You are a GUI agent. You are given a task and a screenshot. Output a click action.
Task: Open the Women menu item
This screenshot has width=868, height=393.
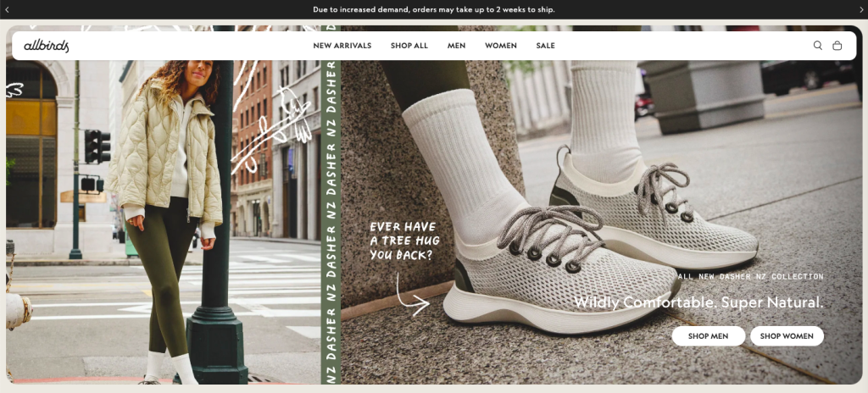[500, 46]
